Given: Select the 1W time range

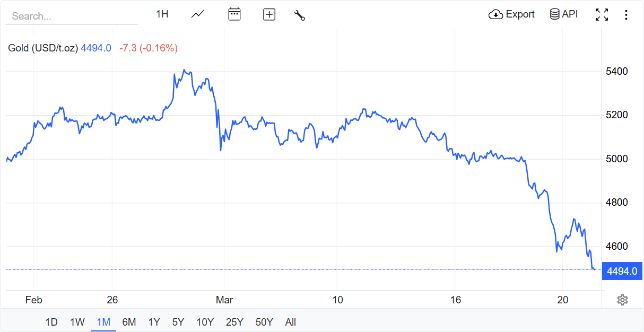Looking at the screenshot, I should click(x=77, y=322).
